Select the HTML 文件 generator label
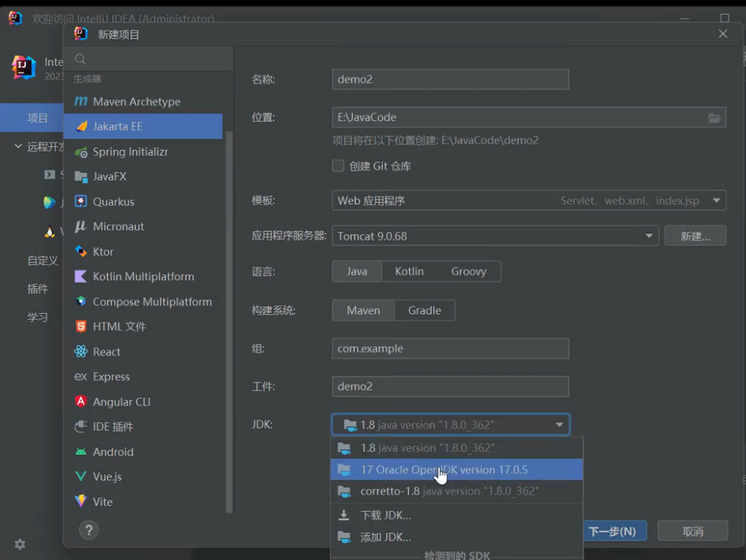 tap(119, 327)
